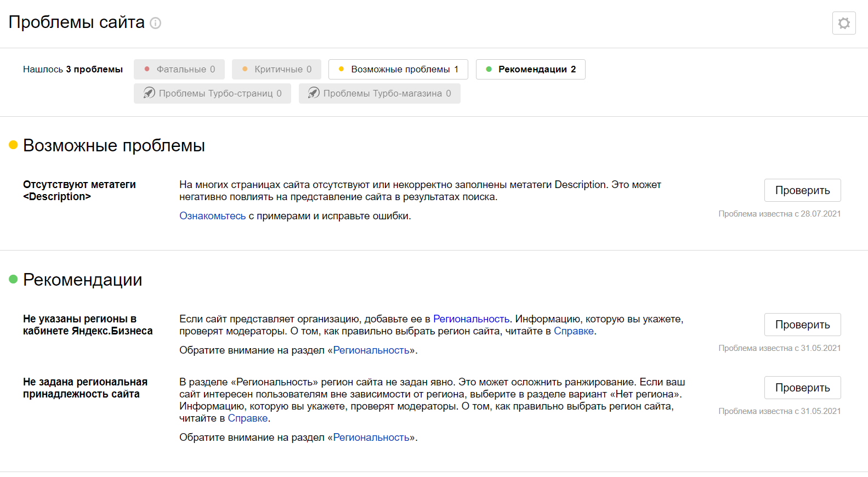Click rocket icon in «Проблемы Турбо-магазина» filter
868x477 pixels.
[314, 93]
